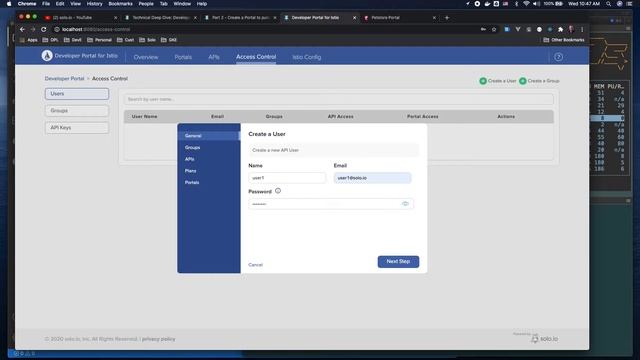Click the Create a Group link

543,81
